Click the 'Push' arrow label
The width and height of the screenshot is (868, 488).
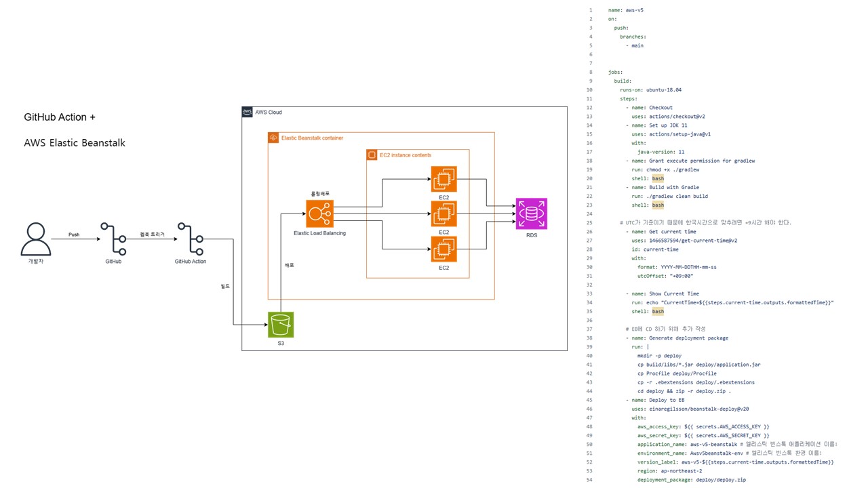[74, 235]
